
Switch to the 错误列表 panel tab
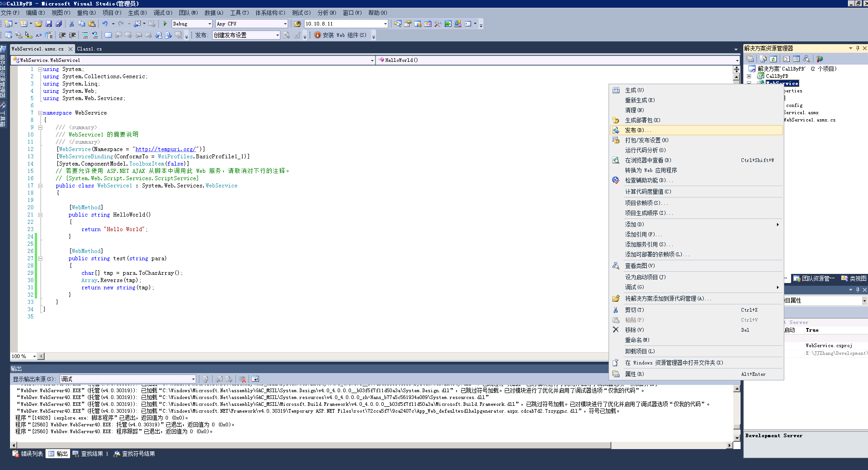pyautogui.click(x=31, y=454)
